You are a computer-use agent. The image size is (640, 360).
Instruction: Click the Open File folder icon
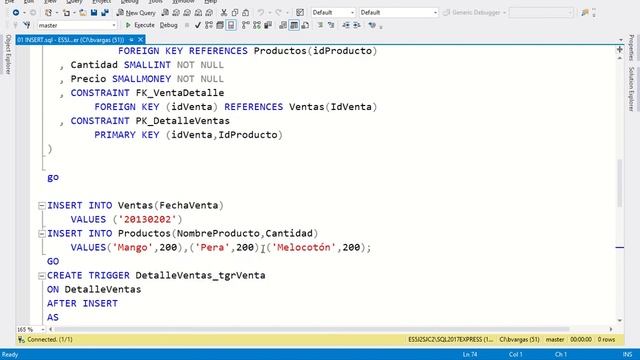pos(83,13)
